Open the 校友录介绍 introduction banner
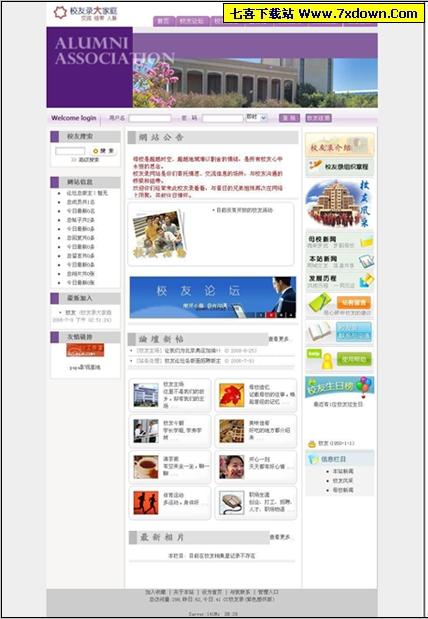Viewport: 428px width, 619px height. pos(340,146)
